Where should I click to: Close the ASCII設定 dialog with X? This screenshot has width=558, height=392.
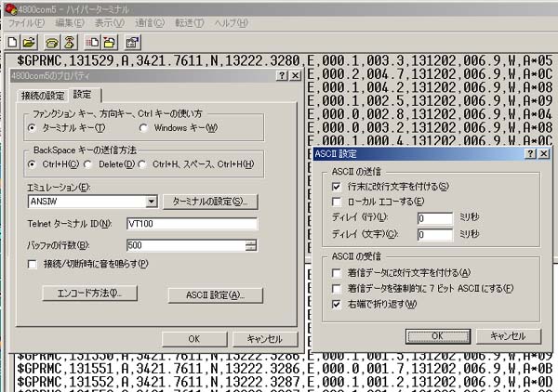[544, 153]
